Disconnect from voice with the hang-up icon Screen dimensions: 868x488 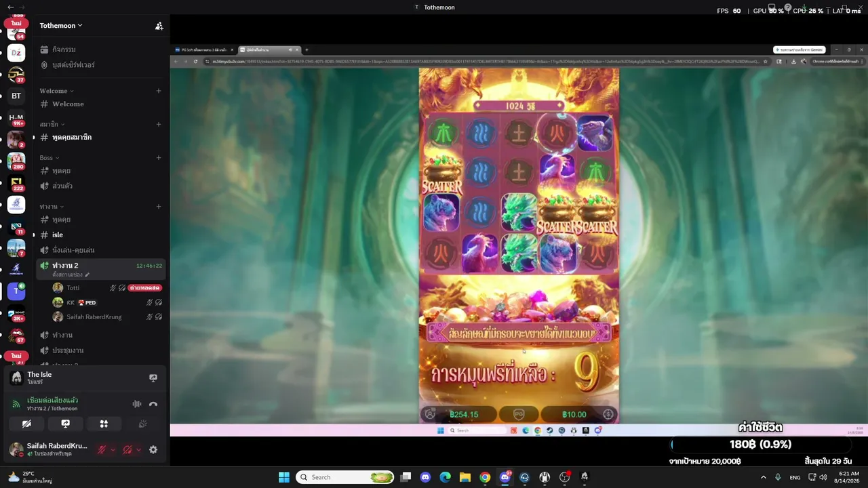tap(153, 404)
